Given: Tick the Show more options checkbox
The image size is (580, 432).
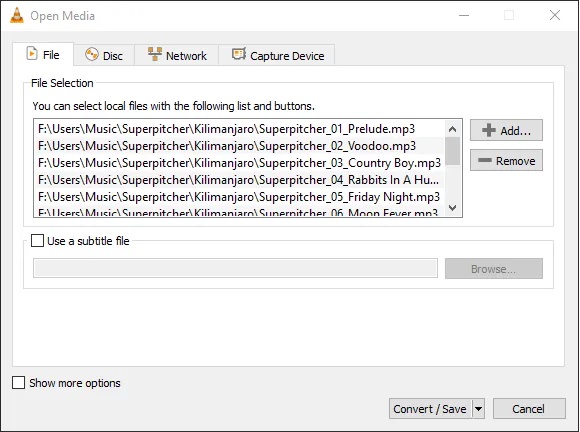Looking at the screenshot, I should [x=18, y=383].
